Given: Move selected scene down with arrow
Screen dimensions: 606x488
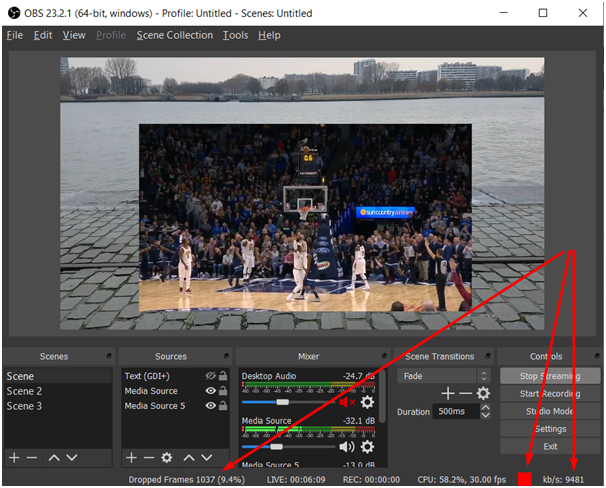Looking at the screenshot, I should tap(72, 457).
